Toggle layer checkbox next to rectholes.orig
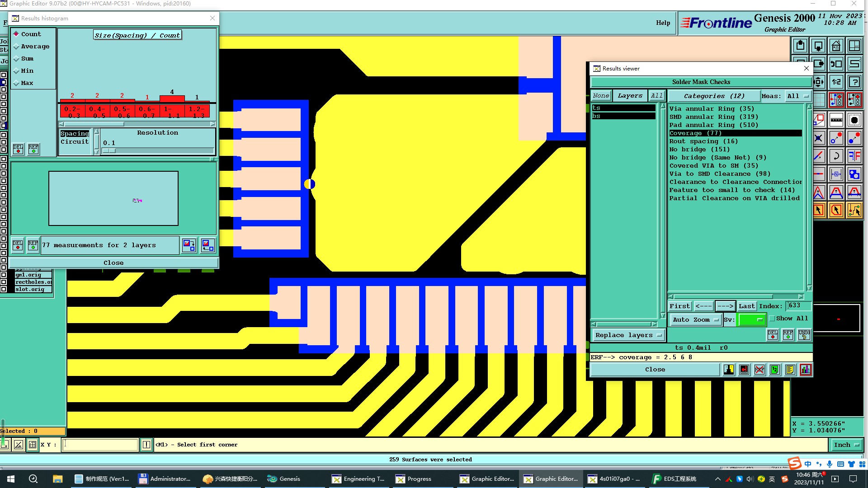This screenshot has width=868, height=488. click(x=4, y=282)
